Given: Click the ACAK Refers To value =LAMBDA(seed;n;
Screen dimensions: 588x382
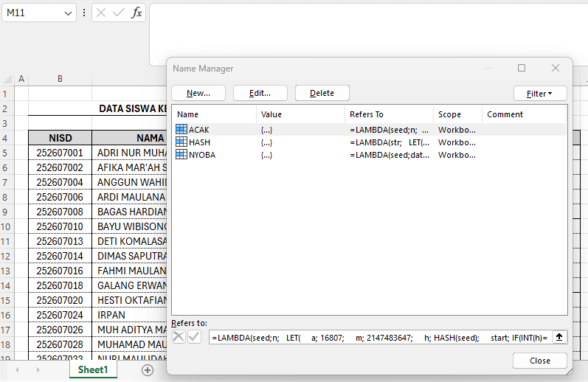Looking at the screenshot, I should (x=390, y=130).
